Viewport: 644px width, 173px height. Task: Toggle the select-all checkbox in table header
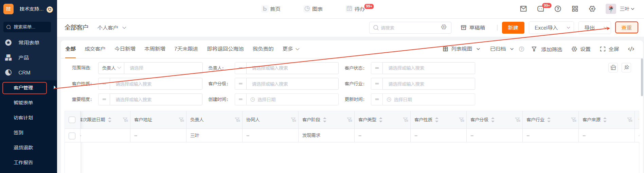pyautogui.click(x=72, y=120)
